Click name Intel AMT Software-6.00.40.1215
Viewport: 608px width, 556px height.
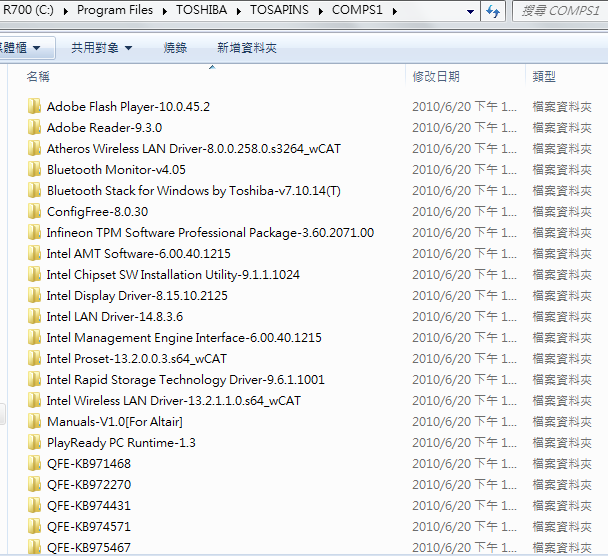tap(138, 254)
